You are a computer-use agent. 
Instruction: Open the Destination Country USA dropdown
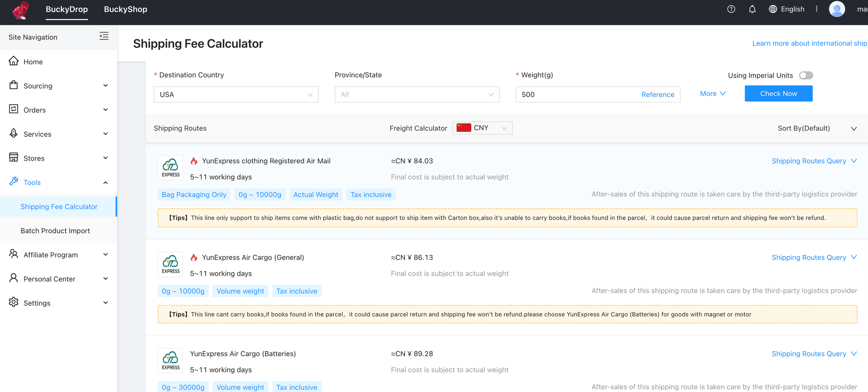(x=236, y=95)
